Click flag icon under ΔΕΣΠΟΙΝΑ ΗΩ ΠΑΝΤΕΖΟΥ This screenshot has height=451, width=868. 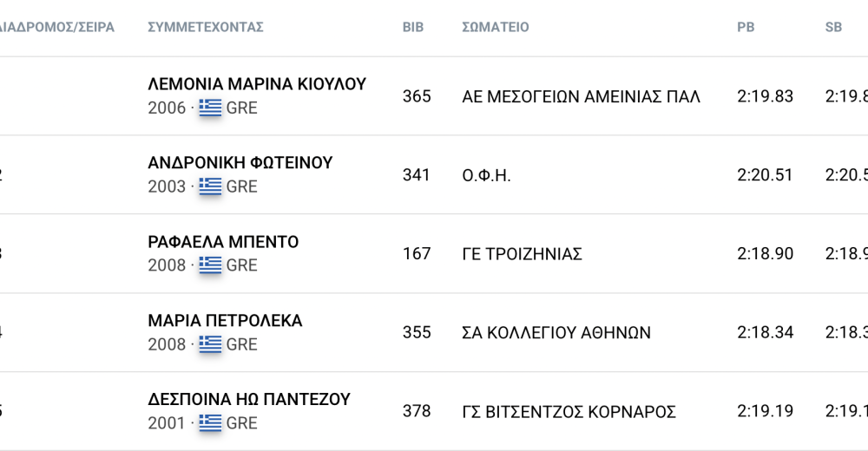pyautogui.click(x=210, y=423)
